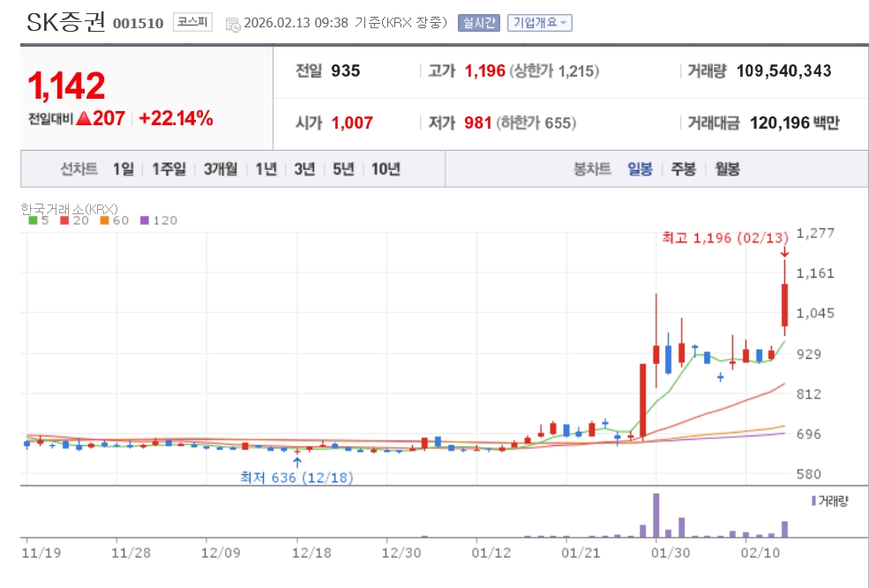Click the red 20-day moving average swatch
Screen dimensions: 869x588
64,220
